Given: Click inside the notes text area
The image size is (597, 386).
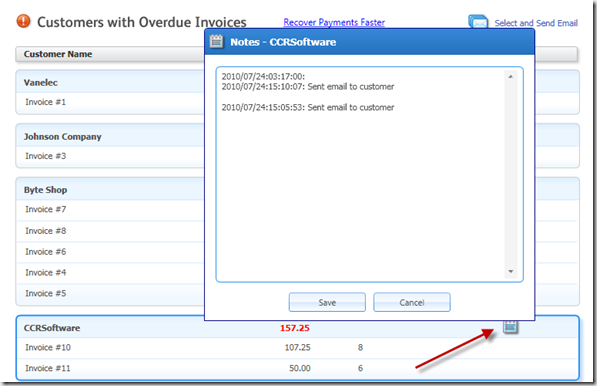Looking at the screenshot, I should click(369, 174).
